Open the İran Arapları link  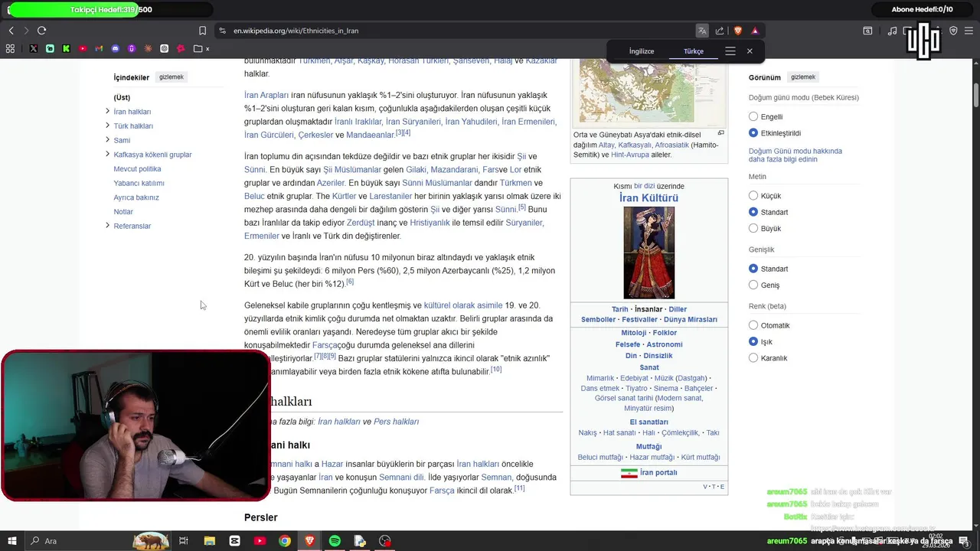[266, 95]
